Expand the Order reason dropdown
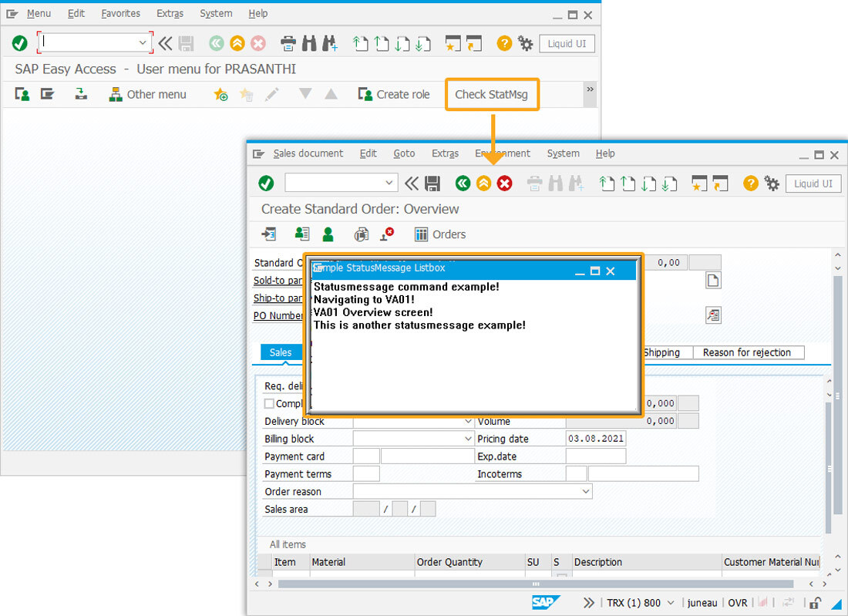 [x=586, y=492]
